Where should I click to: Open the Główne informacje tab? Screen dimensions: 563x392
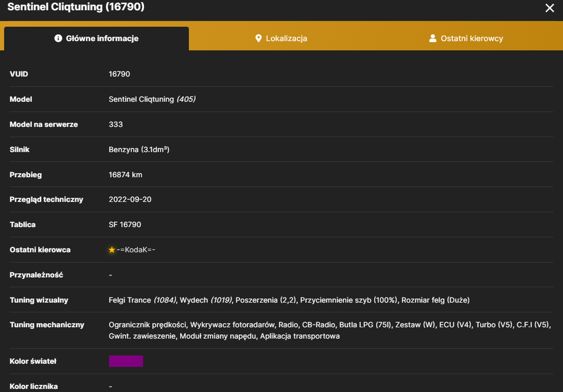tap(96, 38)
